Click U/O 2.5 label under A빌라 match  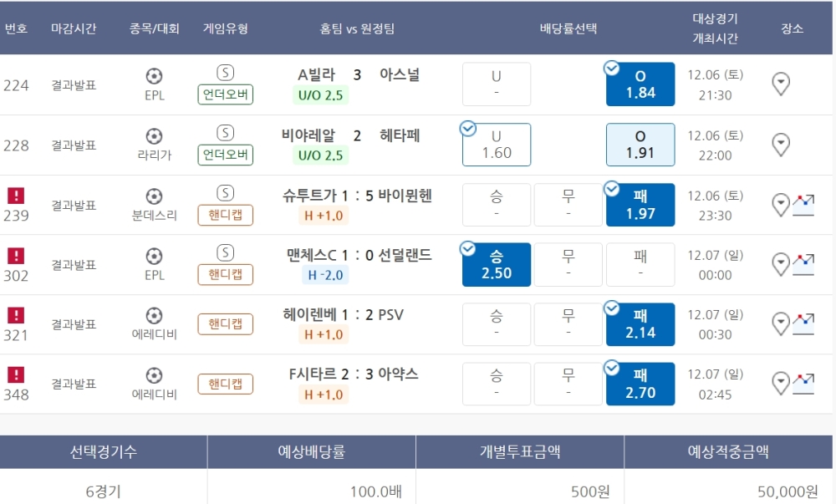[x=321, y=95]
